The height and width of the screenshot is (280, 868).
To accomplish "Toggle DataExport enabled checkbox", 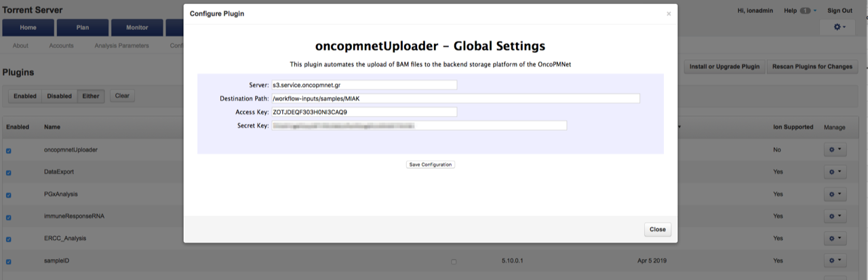I will [x=9, y=173].
